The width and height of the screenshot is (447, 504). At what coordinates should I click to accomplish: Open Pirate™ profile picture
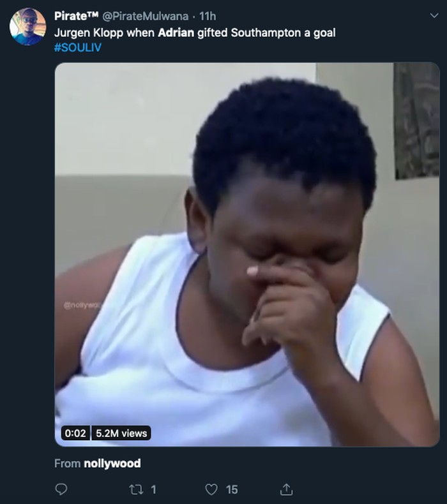pyautogui.click(x=27, y=27)
